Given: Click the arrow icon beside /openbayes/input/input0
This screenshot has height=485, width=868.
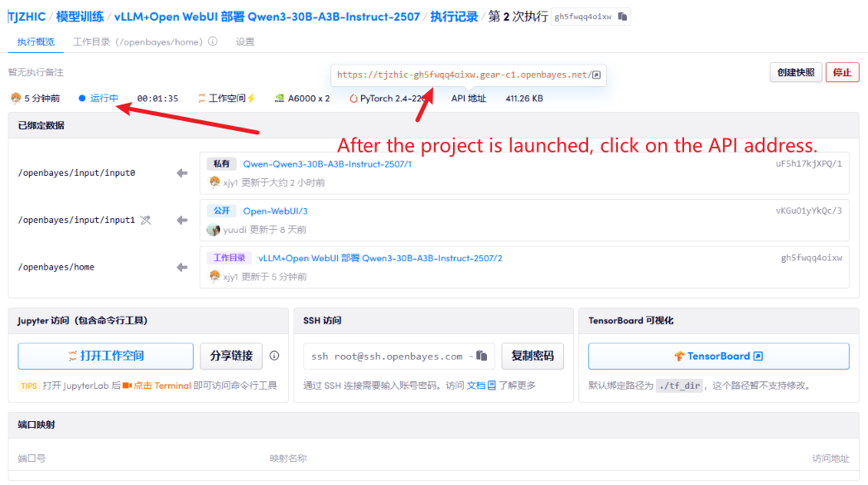Looking at the screenshot, I should tap(182, 173).
